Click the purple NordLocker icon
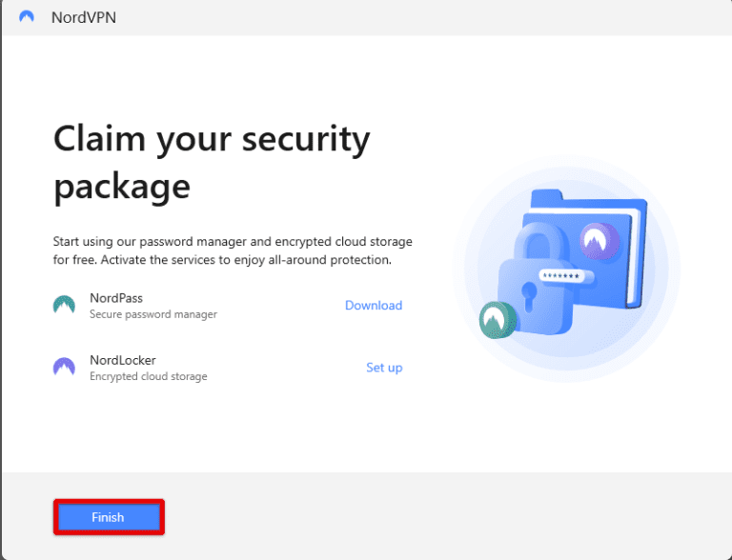This screenshot has width=732, height=560. point(64,367)
